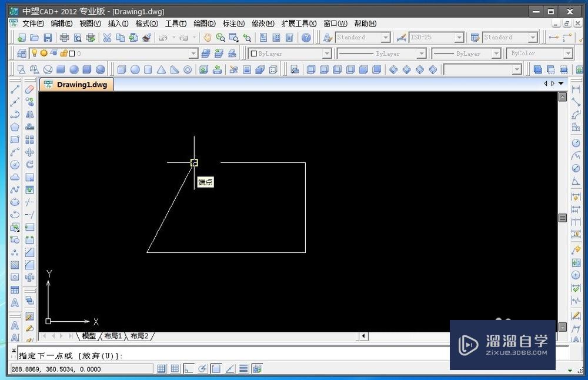This screenshot has width=588, height=380.
Task: Select the Polygon tool
Action: coord(15,126)
